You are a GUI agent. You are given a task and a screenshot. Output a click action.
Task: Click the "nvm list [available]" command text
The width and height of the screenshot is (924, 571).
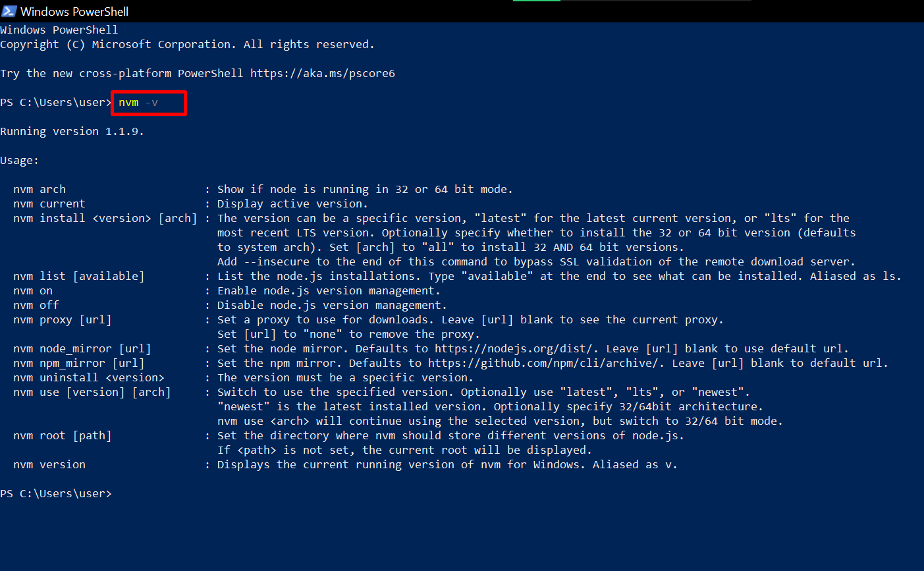tap(78, 276)
